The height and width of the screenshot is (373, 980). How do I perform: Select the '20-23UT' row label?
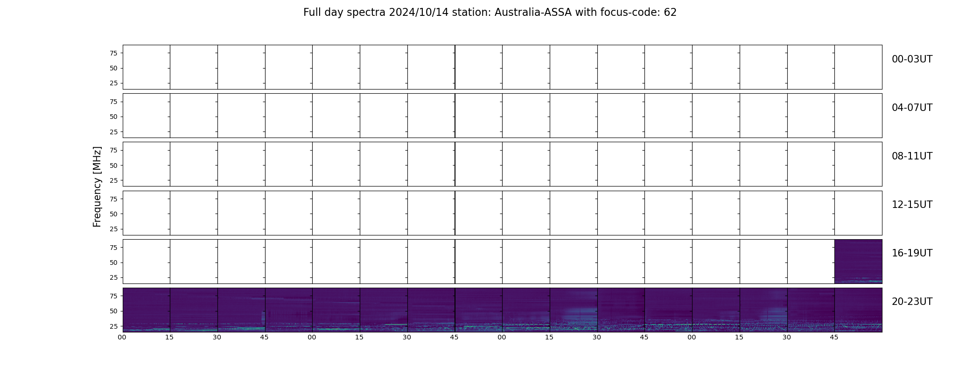[912, 302]
